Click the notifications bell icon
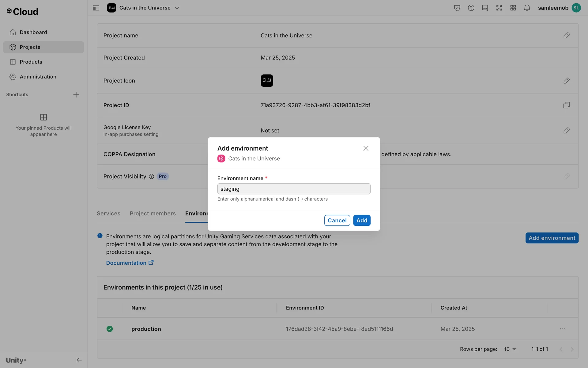588x368 pixels. (x=527, y=8)
